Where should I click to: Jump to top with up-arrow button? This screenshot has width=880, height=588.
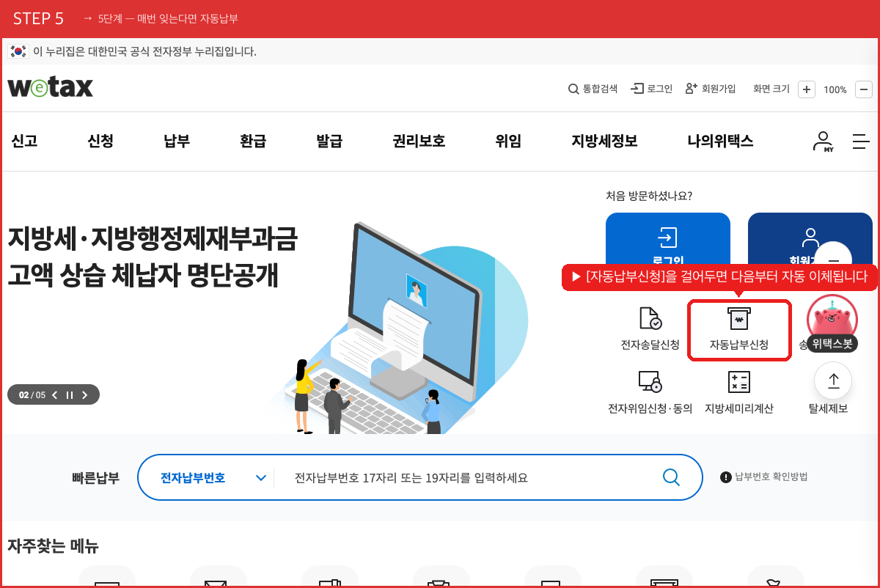coord(833,381)
